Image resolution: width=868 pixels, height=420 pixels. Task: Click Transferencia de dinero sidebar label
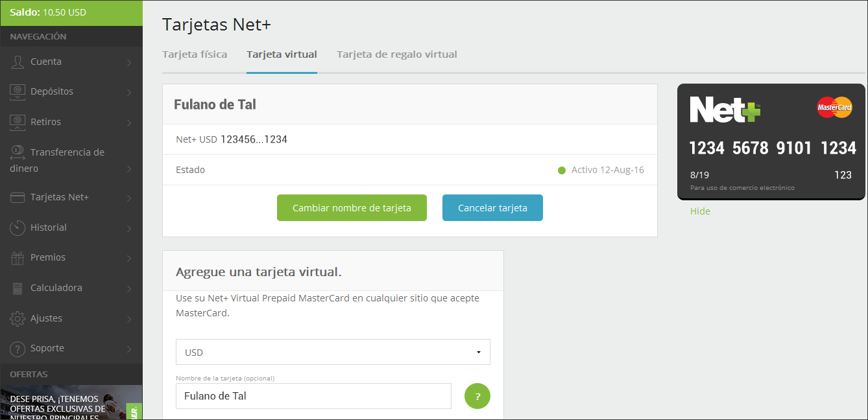click(57, 160)
